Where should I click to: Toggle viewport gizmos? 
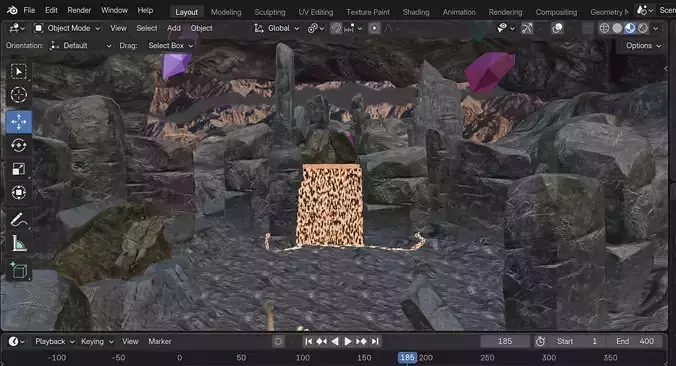[x=527, y=28]
